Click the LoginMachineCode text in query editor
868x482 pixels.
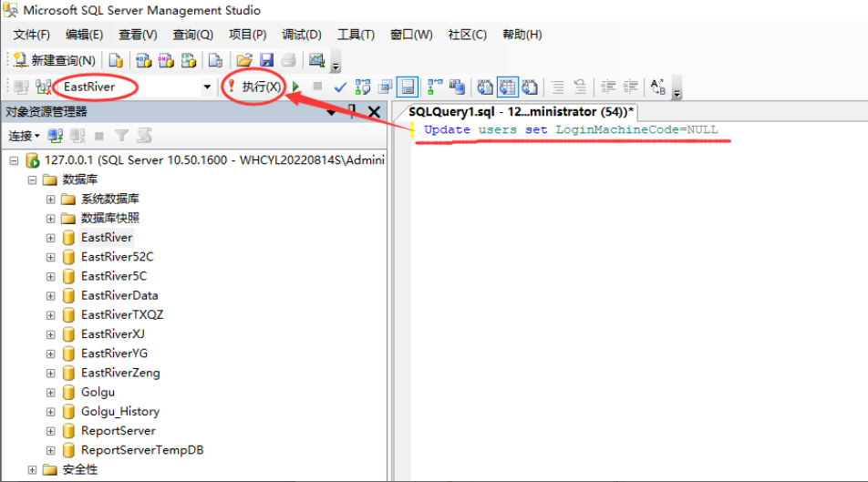tap(617, 129)
